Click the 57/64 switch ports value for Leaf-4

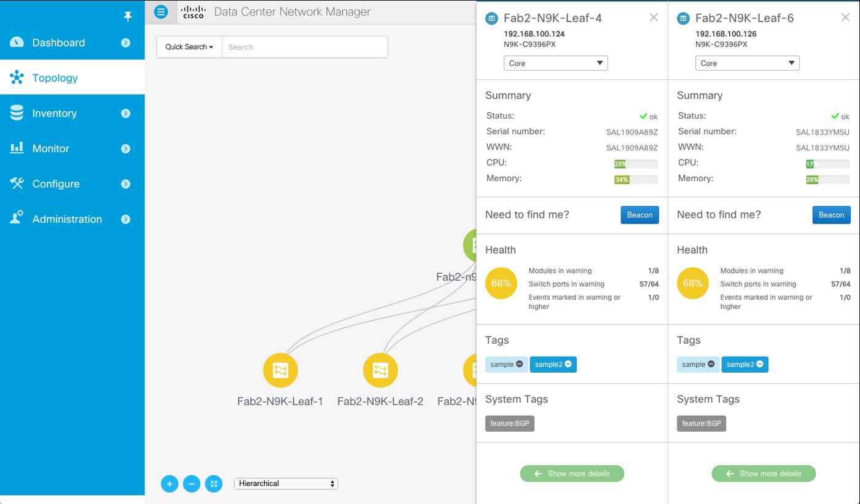coord(649,284)
